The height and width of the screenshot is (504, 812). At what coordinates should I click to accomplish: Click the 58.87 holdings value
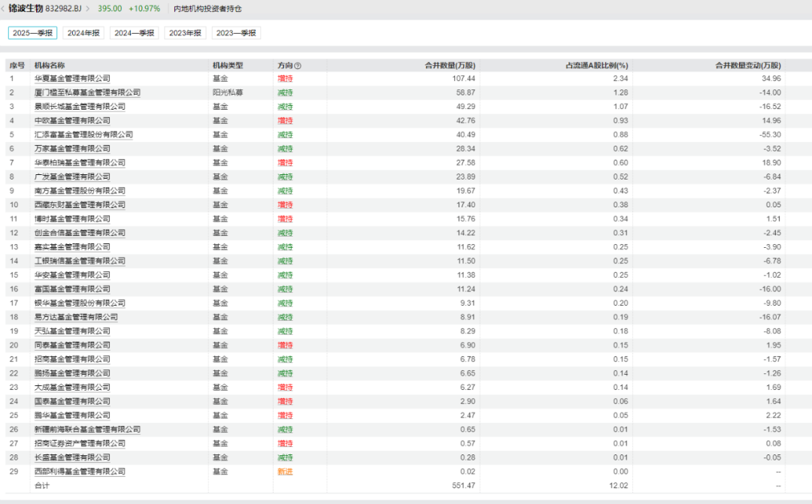pyautogui.click(x=465, y=92)
